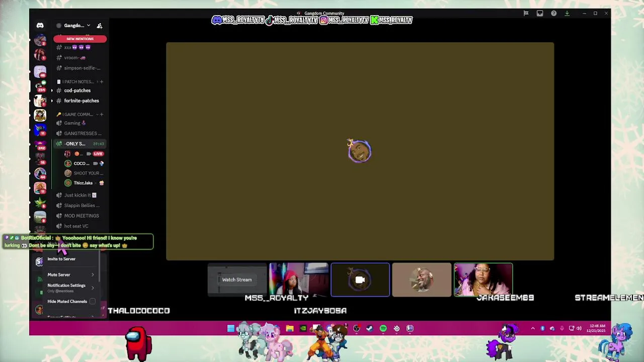644x362 pixels.
Task: Click the selected camera-off participant tile
Action: [x=360, y=280]
